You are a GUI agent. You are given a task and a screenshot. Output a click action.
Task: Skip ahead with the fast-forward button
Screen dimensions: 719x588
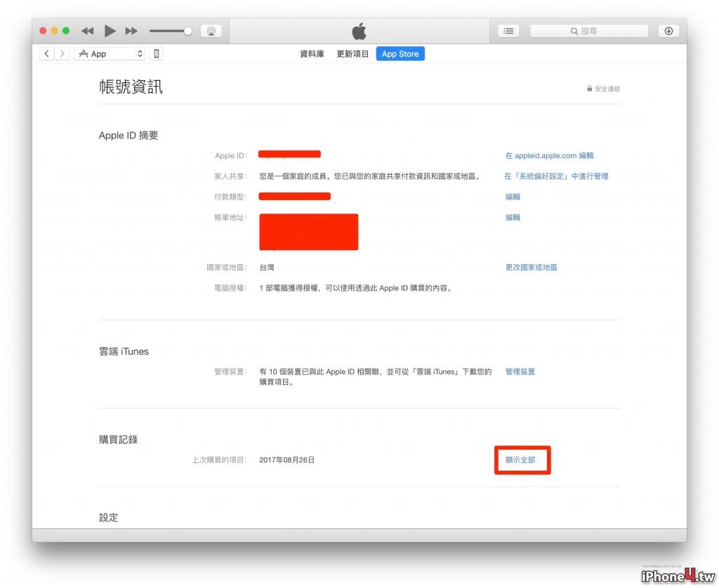pos(131,31)
